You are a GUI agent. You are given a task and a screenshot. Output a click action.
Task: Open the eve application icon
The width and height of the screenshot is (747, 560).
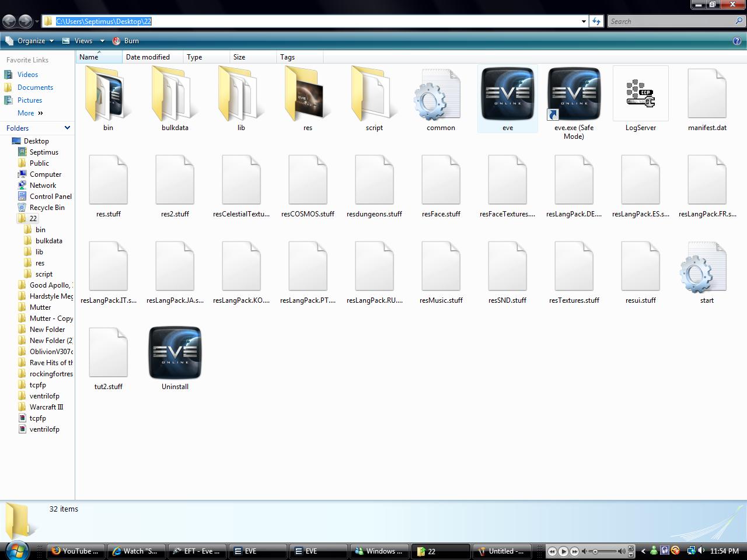pyautogui.click(x=507, y=94)
